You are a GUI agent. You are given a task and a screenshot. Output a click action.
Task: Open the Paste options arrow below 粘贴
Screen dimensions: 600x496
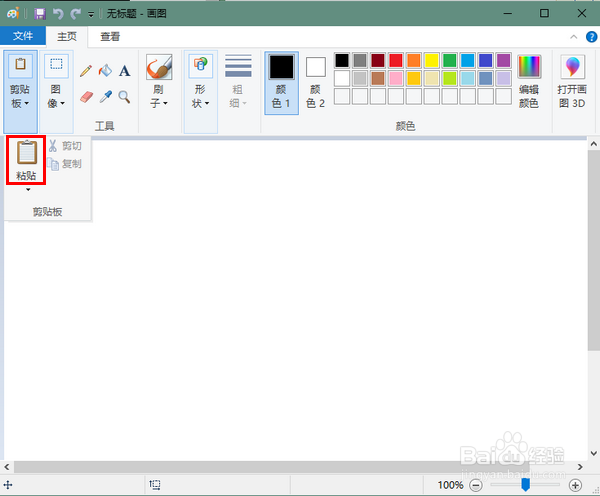(x=28, y=189)
